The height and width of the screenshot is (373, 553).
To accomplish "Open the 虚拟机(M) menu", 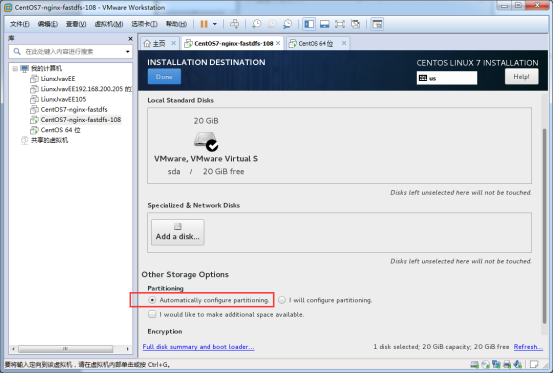I will 109,24.
